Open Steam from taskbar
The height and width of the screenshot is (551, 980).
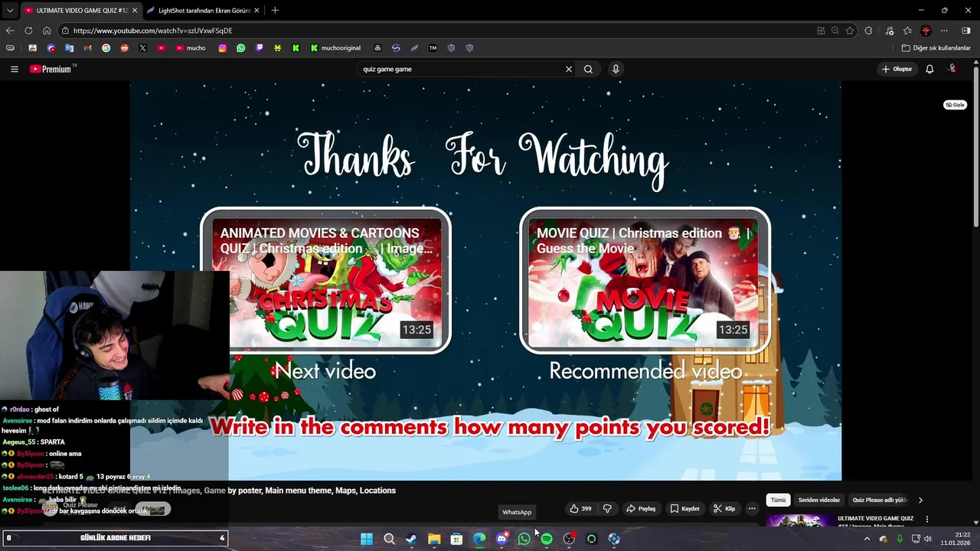[411, 539]
